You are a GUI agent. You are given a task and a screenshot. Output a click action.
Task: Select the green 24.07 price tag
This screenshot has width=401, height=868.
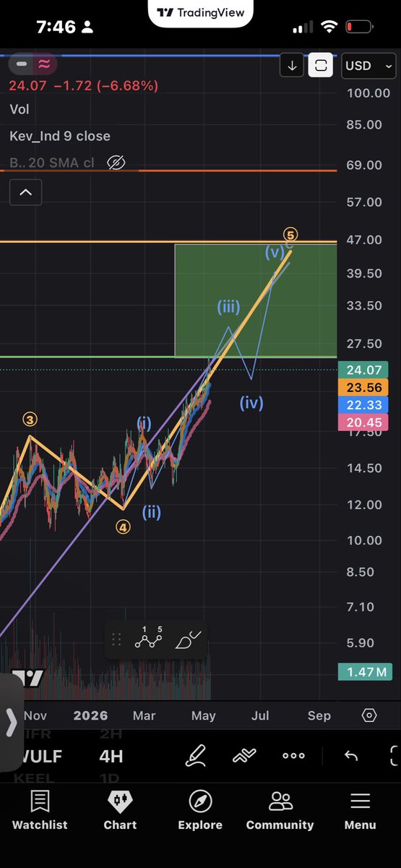coord(363,370)
